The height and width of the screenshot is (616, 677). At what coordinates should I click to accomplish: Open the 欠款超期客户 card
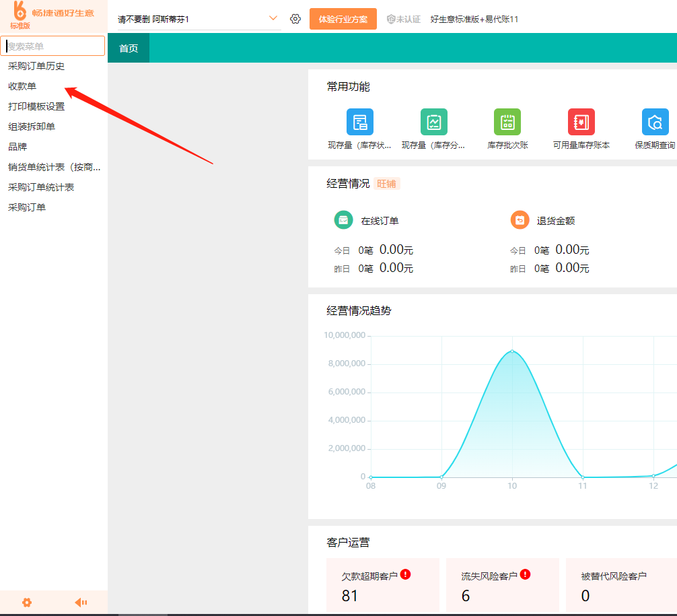tap(382, 585)
